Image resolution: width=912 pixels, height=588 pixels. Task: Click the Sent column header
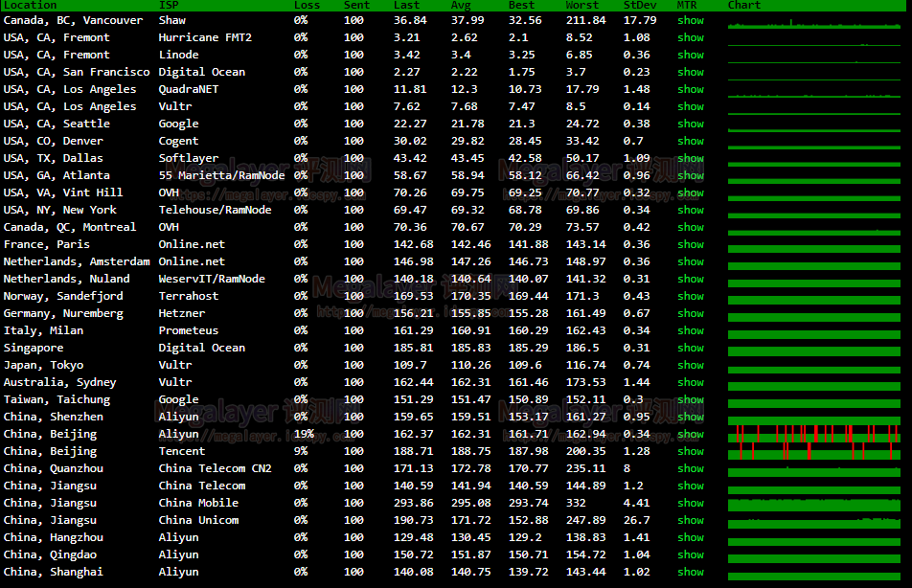tap(356, 5)
